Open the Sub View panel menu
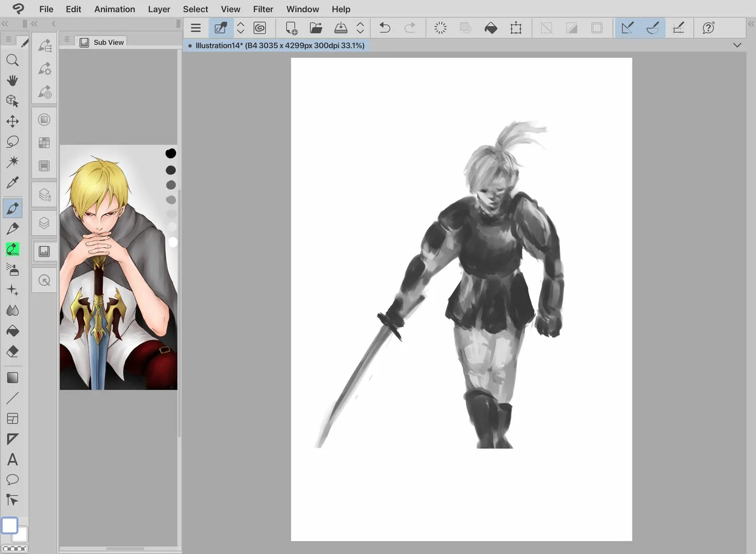 pos(67,40)
